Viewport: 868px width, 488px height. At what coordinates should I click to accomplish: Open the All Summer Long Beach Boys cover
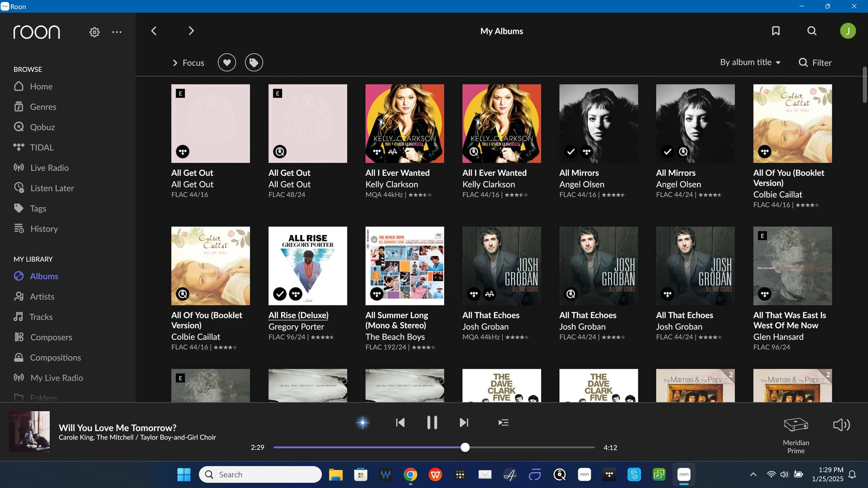(x=405, y=266)
